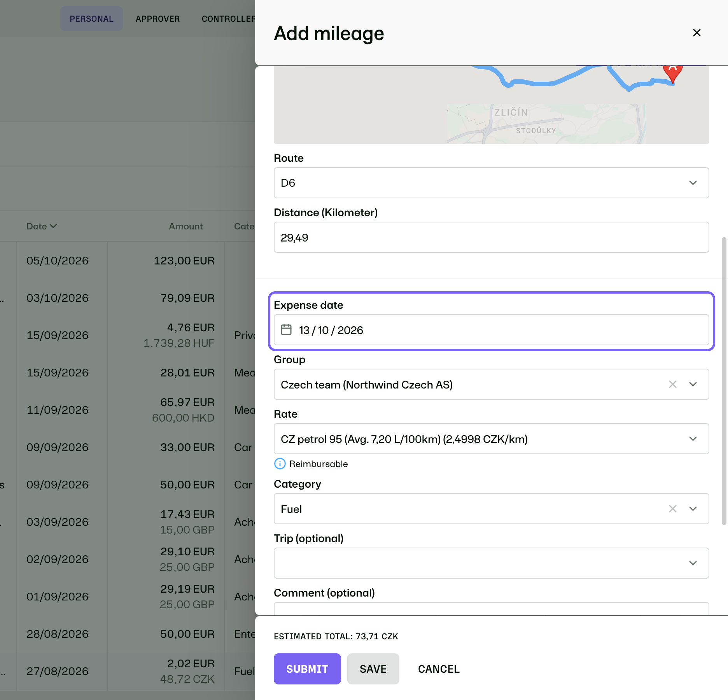
Task: Switch to the APPROVER tab
Action: click(157, 19)
